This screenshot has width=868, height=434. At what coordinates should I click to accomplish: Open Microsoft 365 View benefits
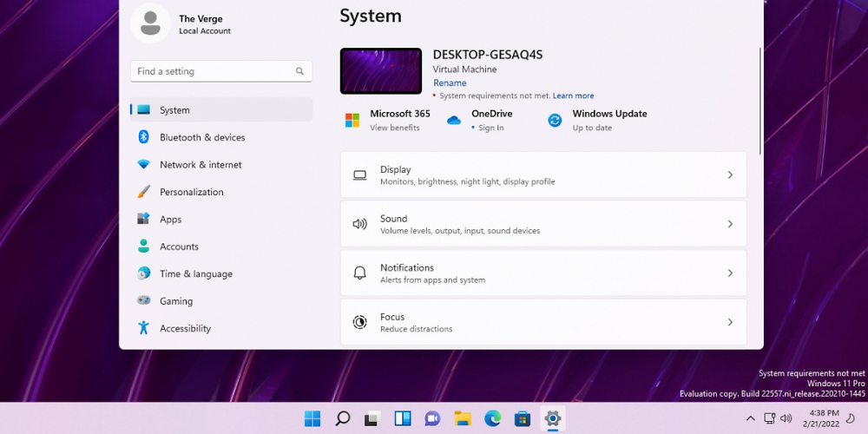pyautogui.click(x=387, y=120)
